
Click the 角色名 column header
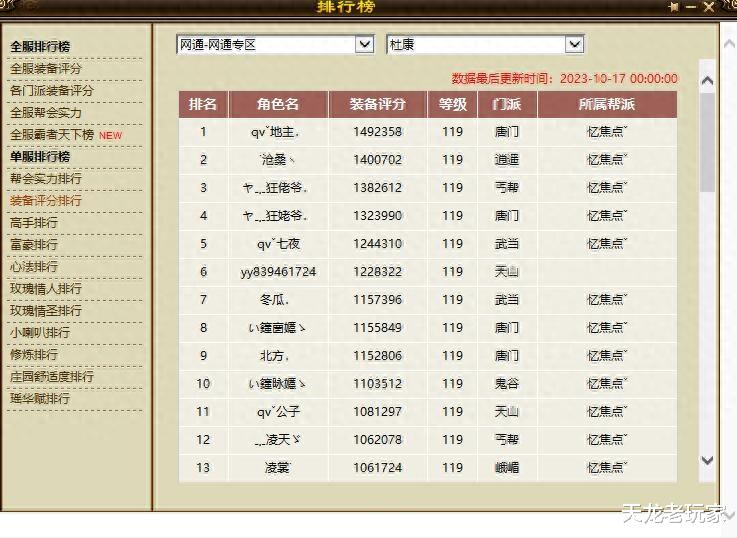(x=278, y=104)
